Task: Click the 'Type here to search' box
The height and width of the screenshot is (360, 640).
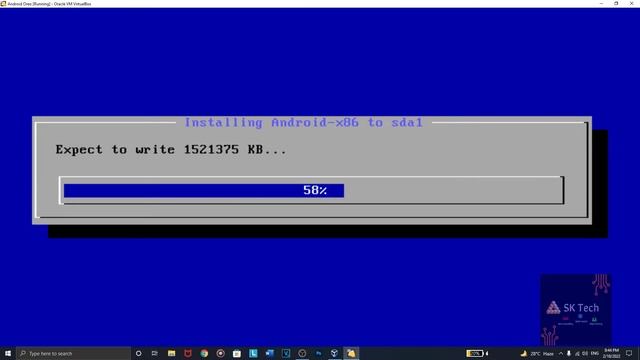Action: click(73, 353)
